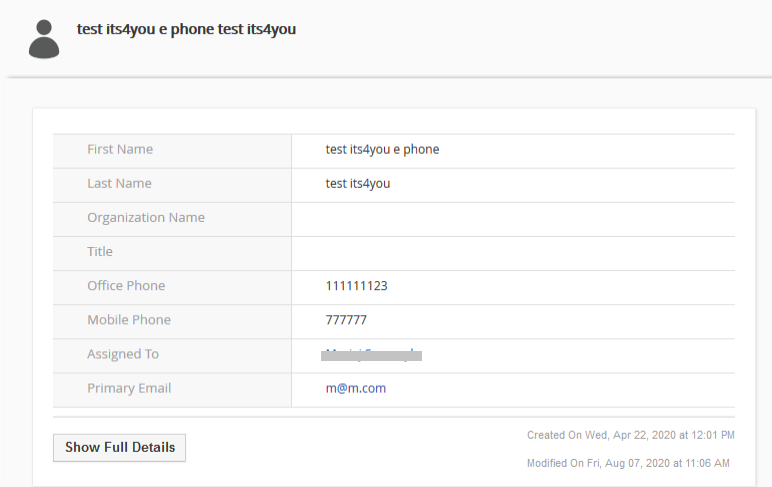The width and height of the screenshot is (772, 487).
Task: Click the Organization Name field label
Action: pos(146,218)
